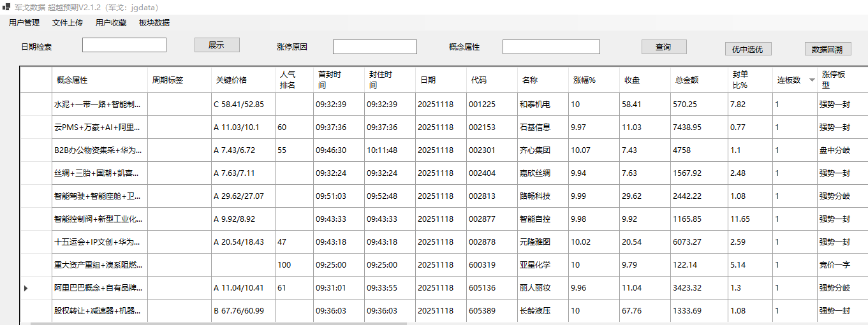This screenshot has height=325, width=868.
Task: Click the horizontal scrollbar below the table
Action: point(217,323)
